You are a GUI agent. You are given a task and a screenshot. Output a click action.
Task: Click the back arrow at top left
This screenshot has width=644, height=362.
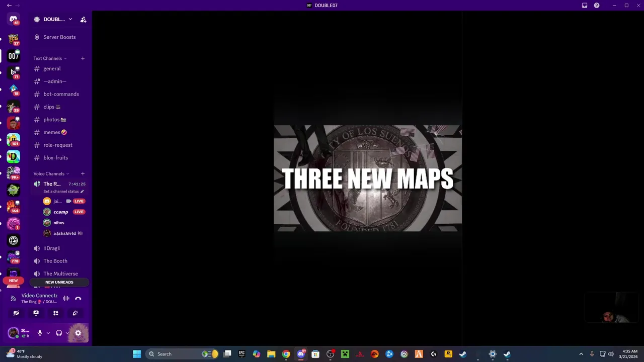point(9,6)
